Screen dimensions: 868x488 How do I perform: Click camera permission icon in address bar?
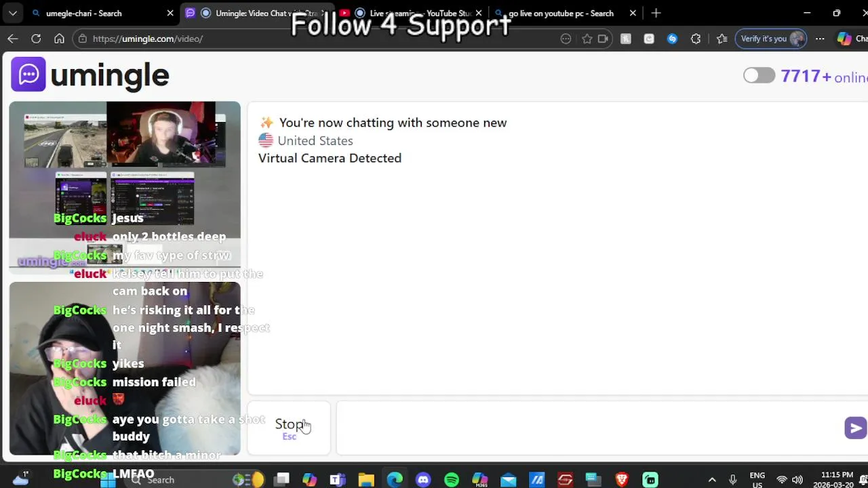click(x=603, y=39)
